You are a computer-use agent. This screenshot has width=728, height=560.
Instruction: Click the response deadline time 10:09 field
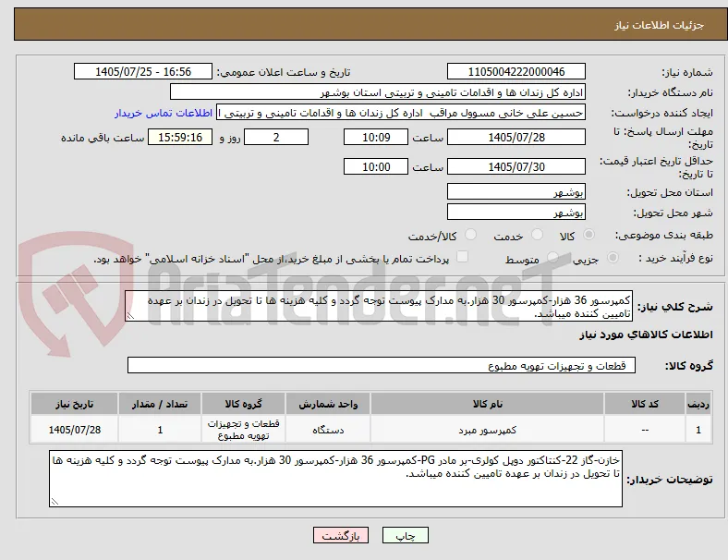coord(376,137)
